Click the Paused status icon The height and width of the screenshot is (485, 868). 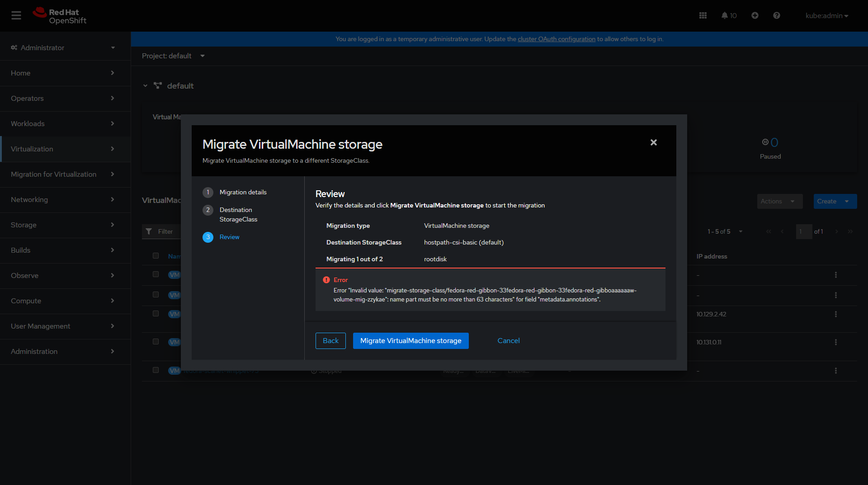(x=765, y=142)
